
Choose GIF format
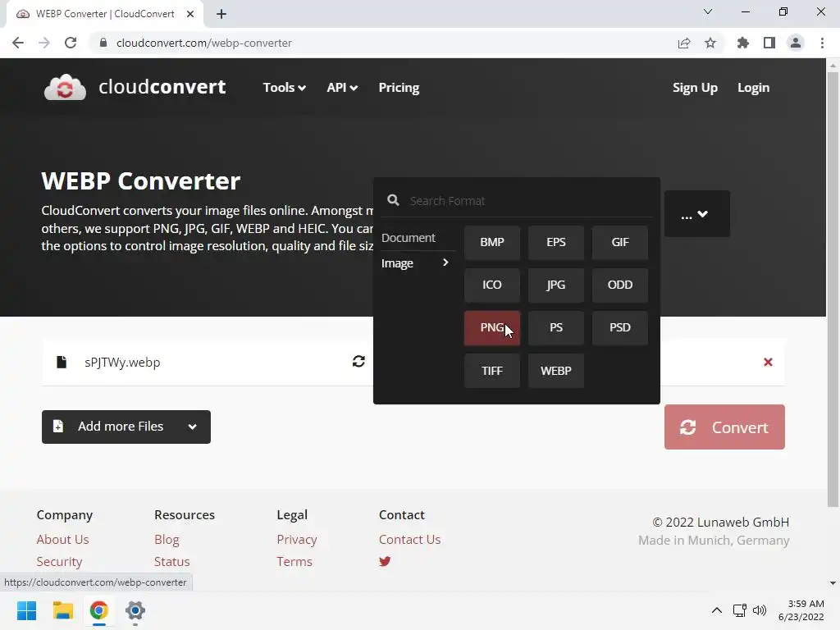(620, 242)
